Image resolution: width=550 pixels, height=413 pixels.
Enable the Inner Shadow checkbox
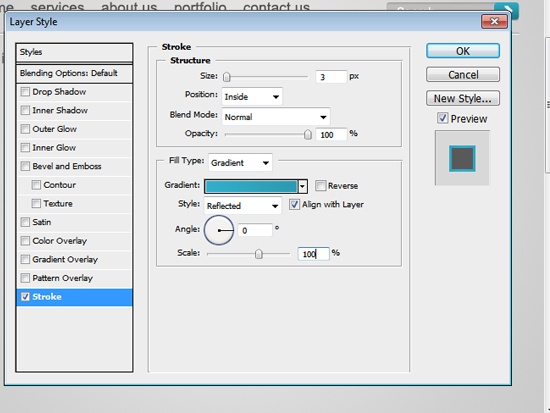tap(25, 111)
